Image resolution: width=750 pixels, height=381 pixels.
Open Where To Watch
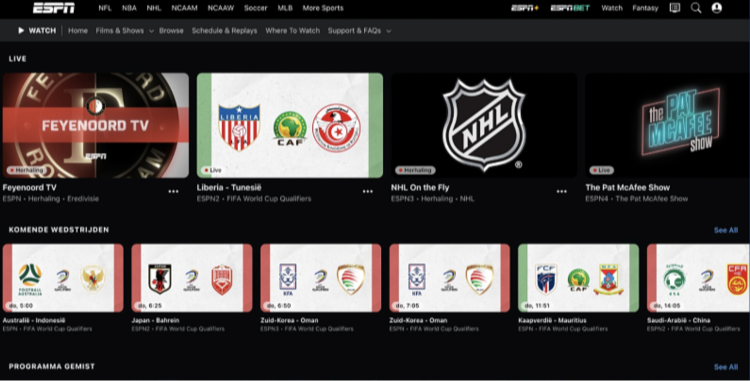pos(293,31)
